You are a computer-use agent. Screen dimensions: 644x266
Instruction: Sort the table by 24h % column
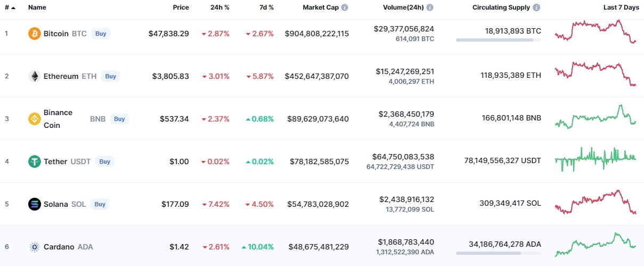point(220,7)
